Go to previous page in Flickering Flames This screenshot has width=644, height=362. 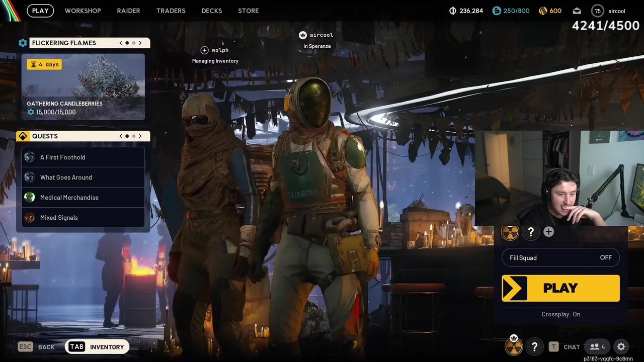(121, 43)
